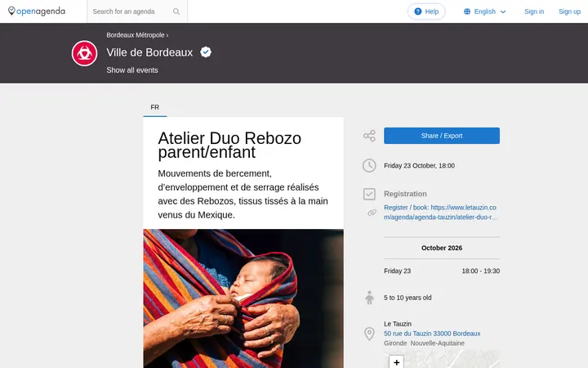This screenshot has width=588, height=368.
Task: Click the map pin location icon
Action: pyautogui.click(x=369, y=334)
